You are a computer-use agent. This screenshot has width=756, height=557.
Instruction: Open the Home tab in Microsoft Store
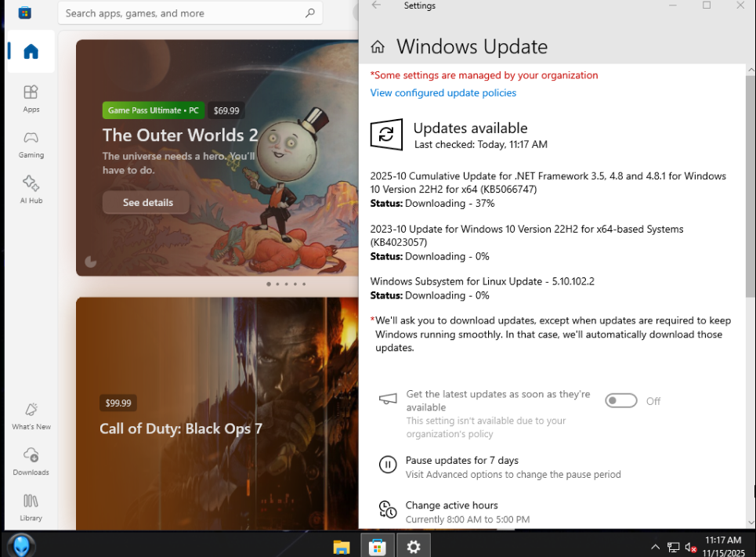[x=31, y=51]
